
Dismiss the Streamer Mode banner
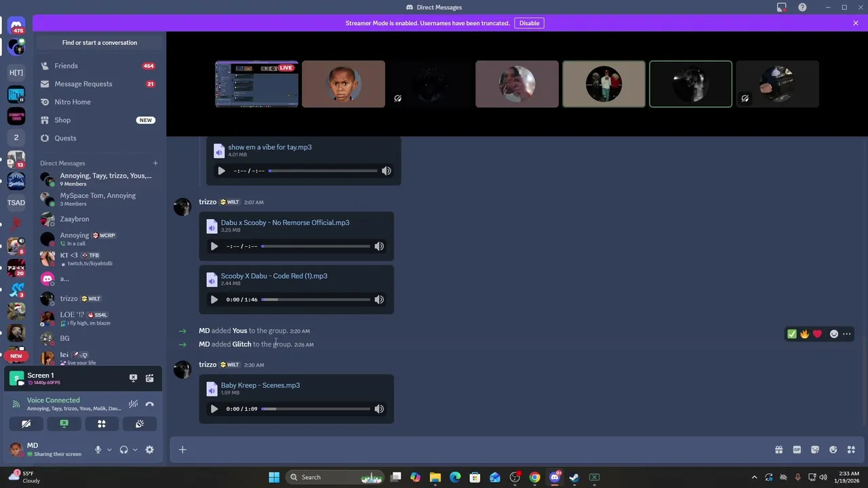[x=856, y=23]
